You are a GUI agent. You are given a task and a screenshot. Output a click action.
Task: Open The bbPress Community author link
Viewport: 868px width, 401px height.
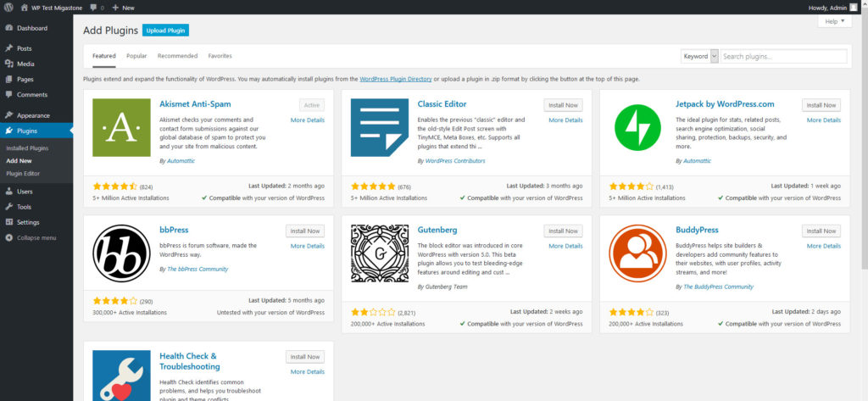[x=198, y=270]
